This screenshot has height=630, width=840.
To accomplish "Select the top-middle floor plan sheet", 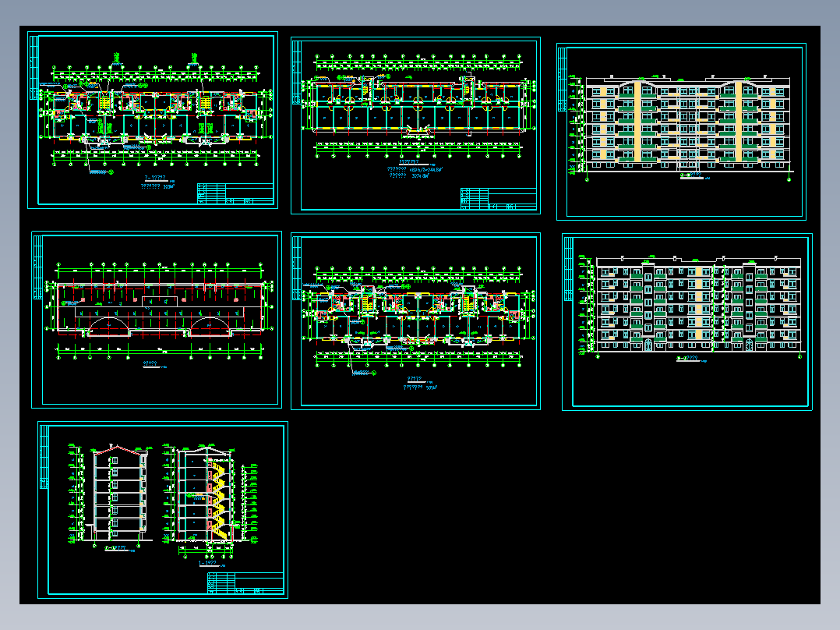I will pyautogui.click(x=415, y=126).
